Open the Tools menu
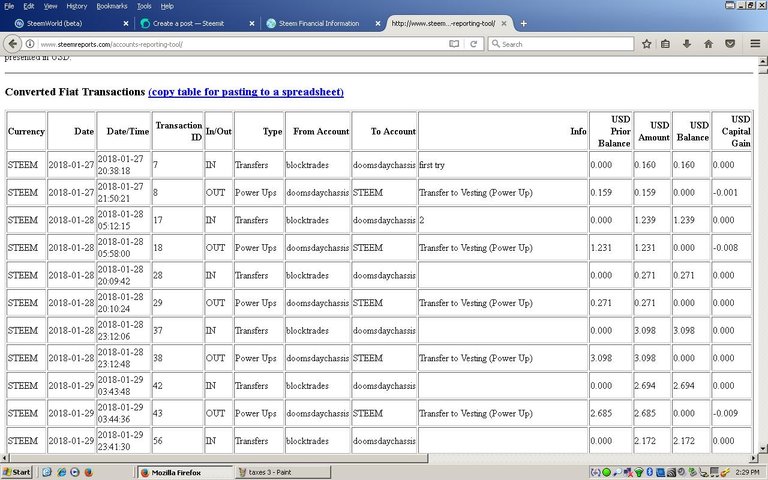 [x=144, y=6]
